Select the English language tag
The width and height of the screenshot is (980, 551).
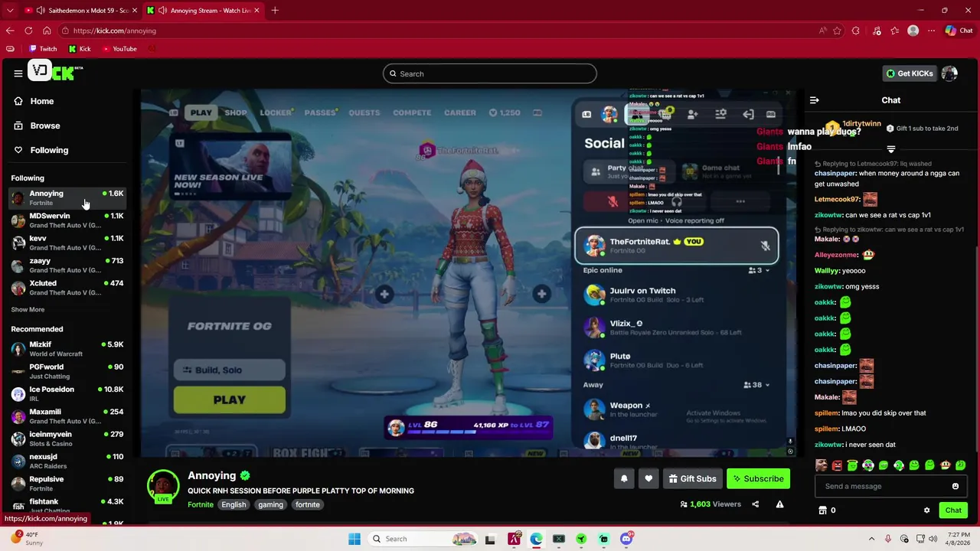point(234,505)
